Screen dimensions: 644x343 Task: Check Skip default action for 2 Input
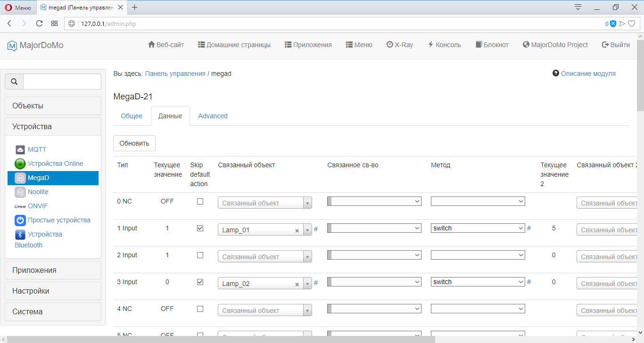(200, 255)
